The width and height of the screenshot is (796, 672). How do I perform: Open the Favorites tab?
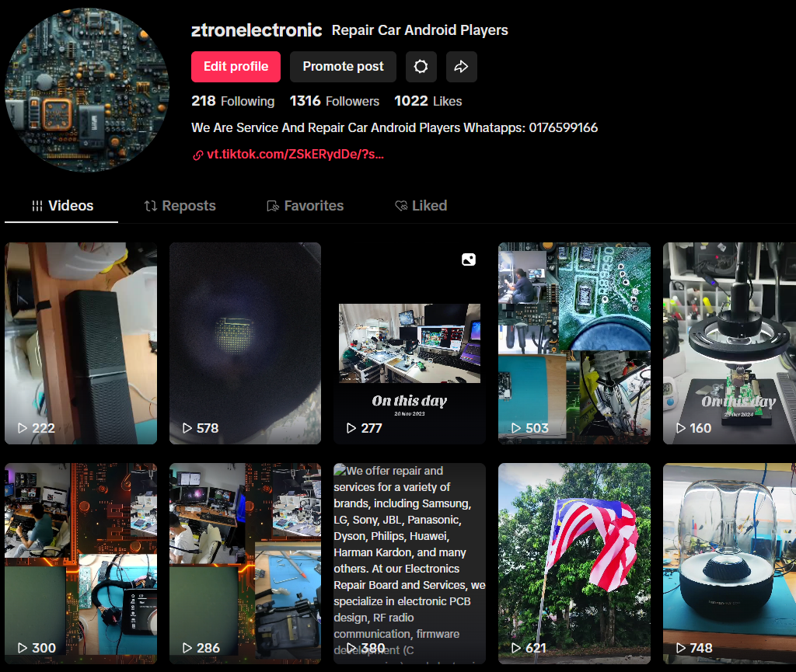coord(305,206)
